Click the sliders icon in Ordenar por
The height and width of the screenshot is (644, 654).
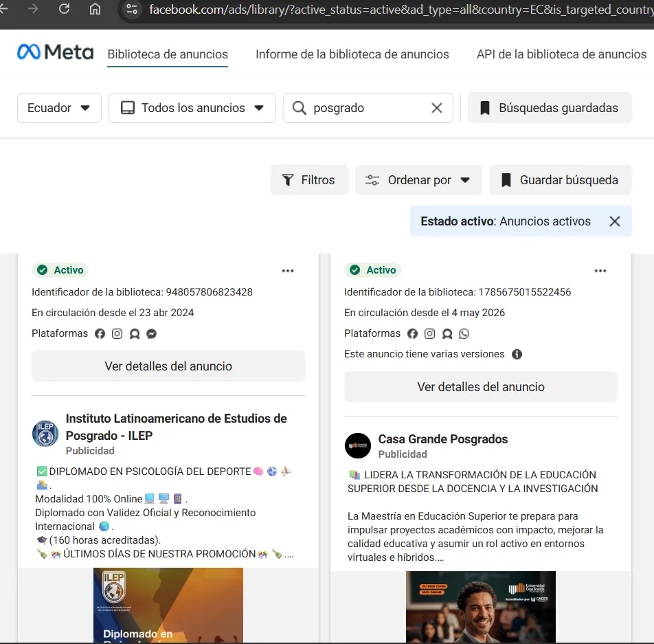click(372, 180)
